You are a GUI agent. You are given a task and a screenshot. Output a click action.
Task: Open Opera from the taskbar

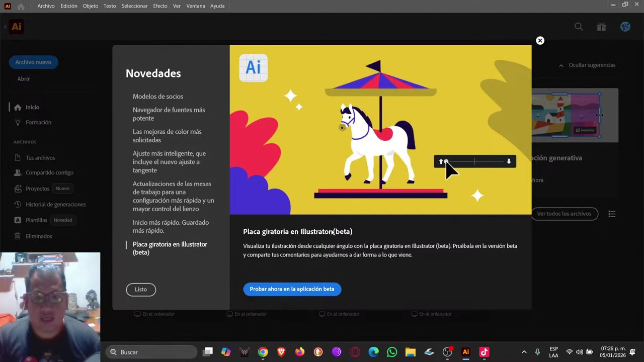[x=355, y=352]
